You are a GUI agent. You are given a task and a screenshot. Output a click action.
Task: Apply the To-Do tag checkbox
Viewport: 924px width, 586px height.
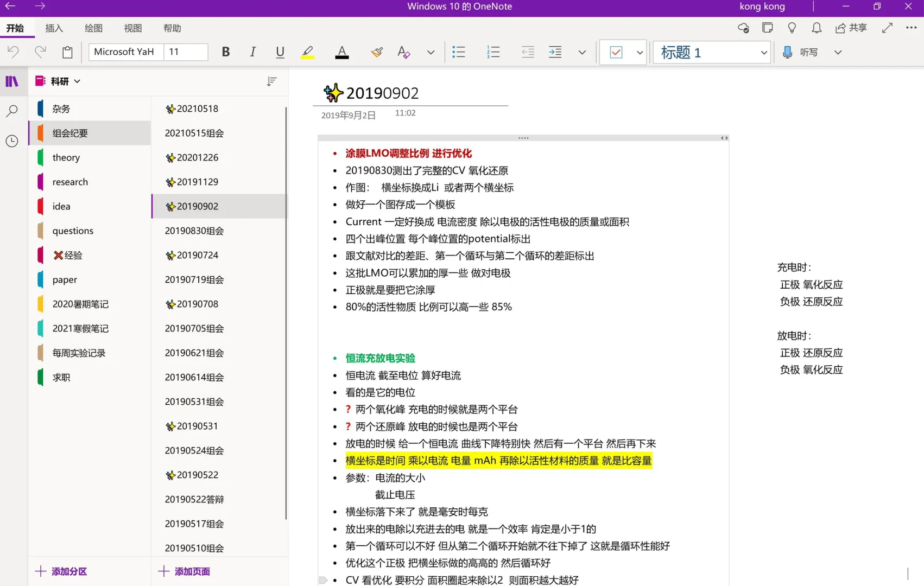tap(616, 52)
